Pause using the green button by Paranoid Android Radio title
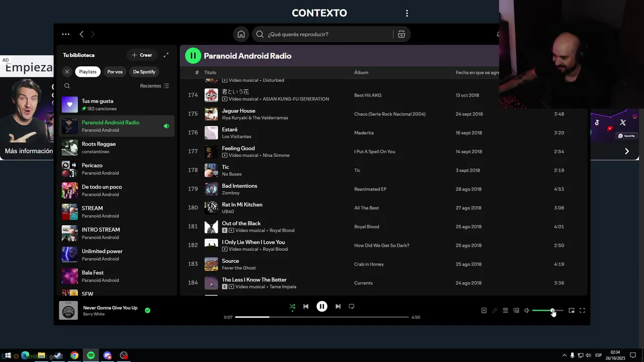Viewport: 644px width, 362px height. (193, 56)
